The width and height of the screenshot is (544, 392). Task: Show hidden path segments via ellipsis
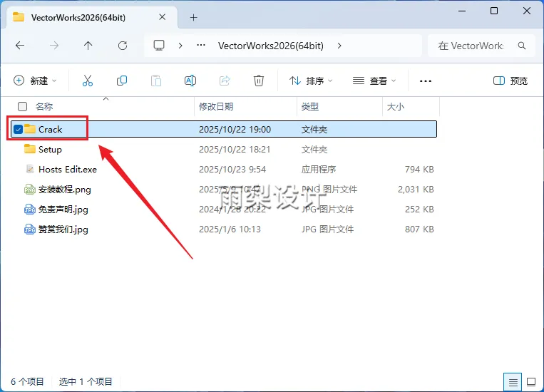(201, 45)
